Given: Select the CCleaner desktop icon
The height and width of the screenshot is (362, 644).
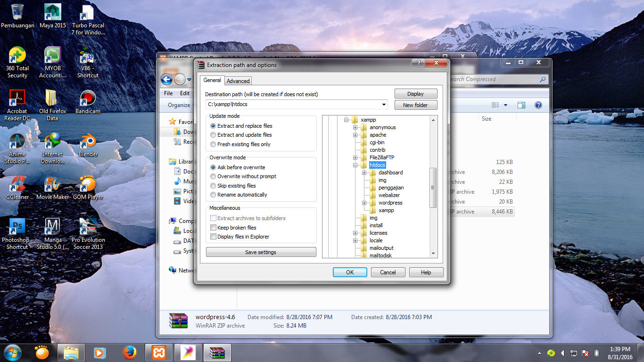Looking at the screenshot, I should 17,188.
